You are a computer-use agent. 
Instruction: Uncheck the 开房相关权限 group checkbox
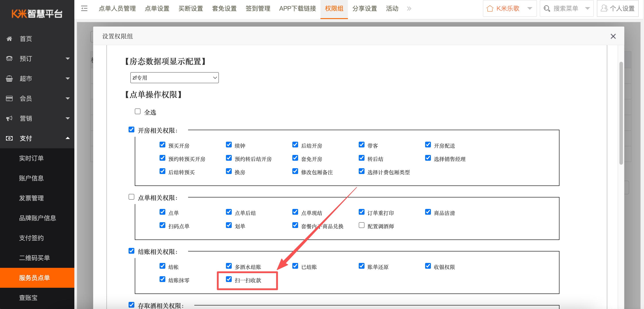click(131, 129)
